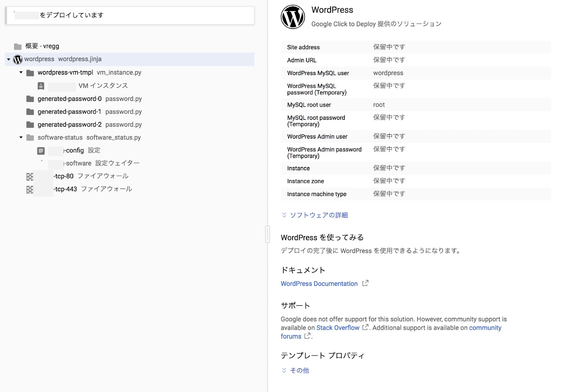Select generated-password-1 password.py row

[129, 112]
